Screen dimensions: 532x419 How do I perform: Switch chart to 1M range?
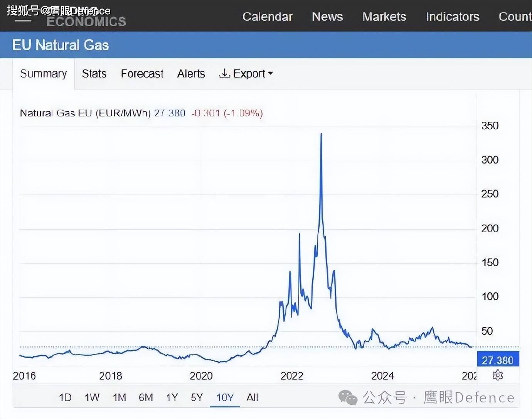tap(119, 397)
